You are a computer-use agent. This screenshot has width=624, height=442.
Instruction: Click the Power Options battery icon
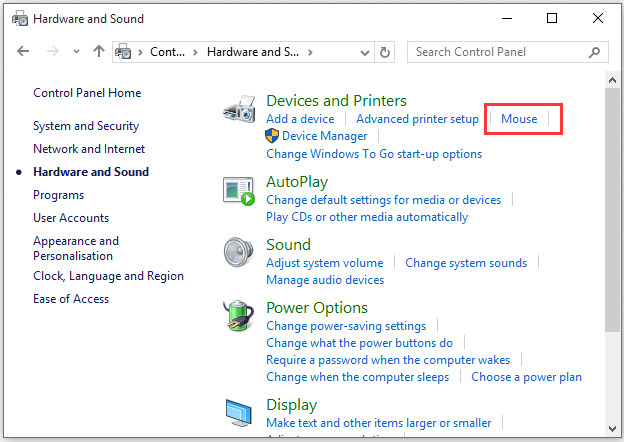238,316
